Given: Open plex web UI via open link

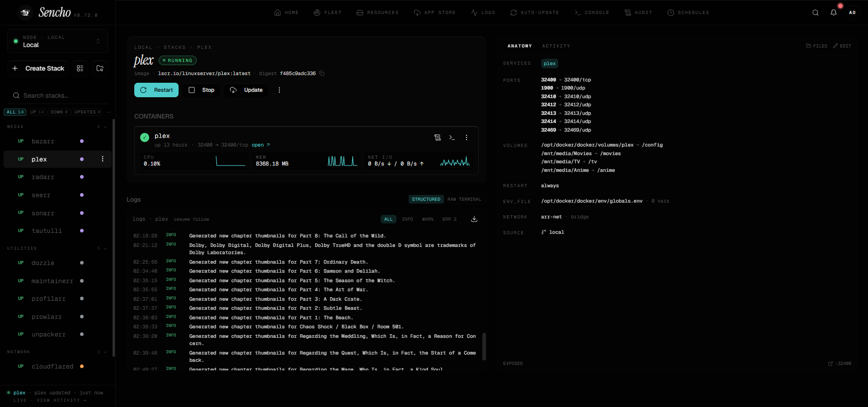Looking at the screenshot, I should tap(261, 145).
